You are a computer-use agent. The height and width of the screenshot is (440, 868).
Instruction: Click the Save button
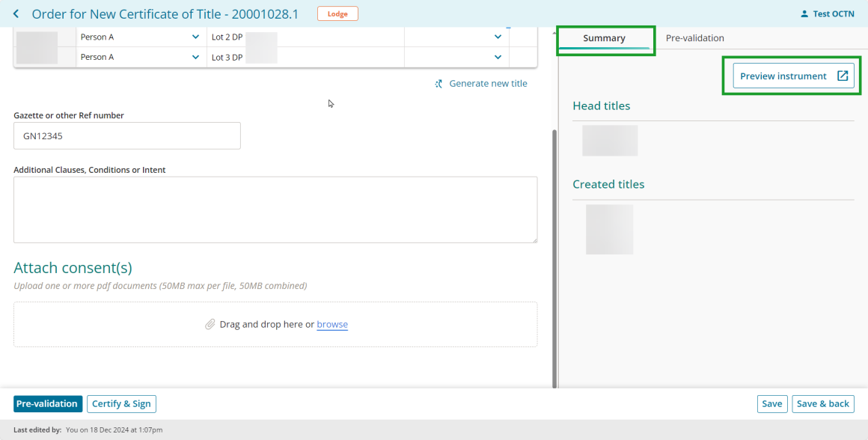point(771,404)
